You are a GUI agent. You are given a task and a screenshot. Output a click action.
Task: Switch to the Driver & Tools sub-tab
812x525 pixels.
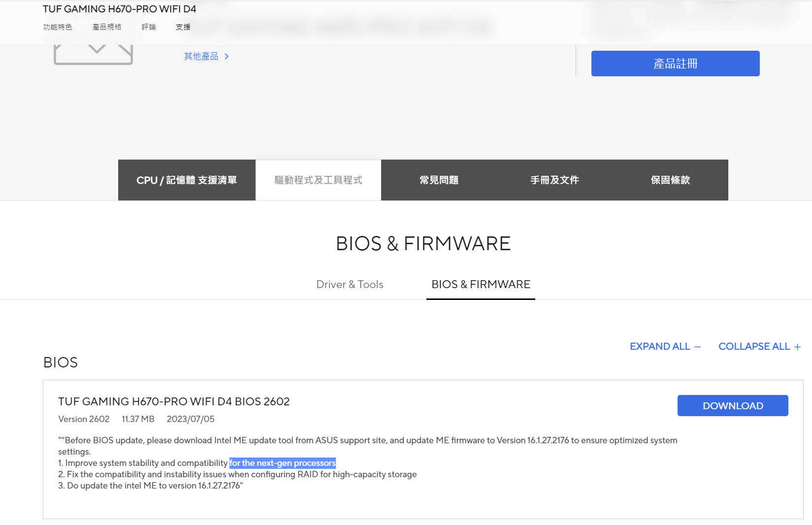tap(350, 285)
